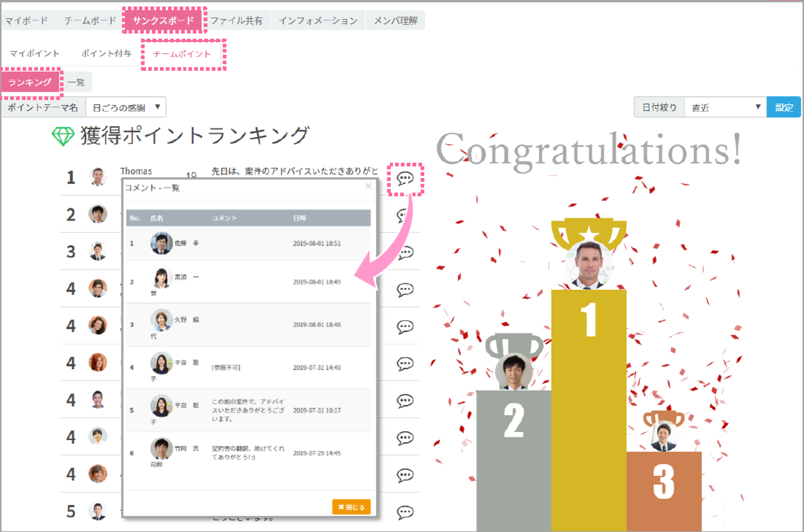Switch to 一覧 view toggle

point(76,82)
